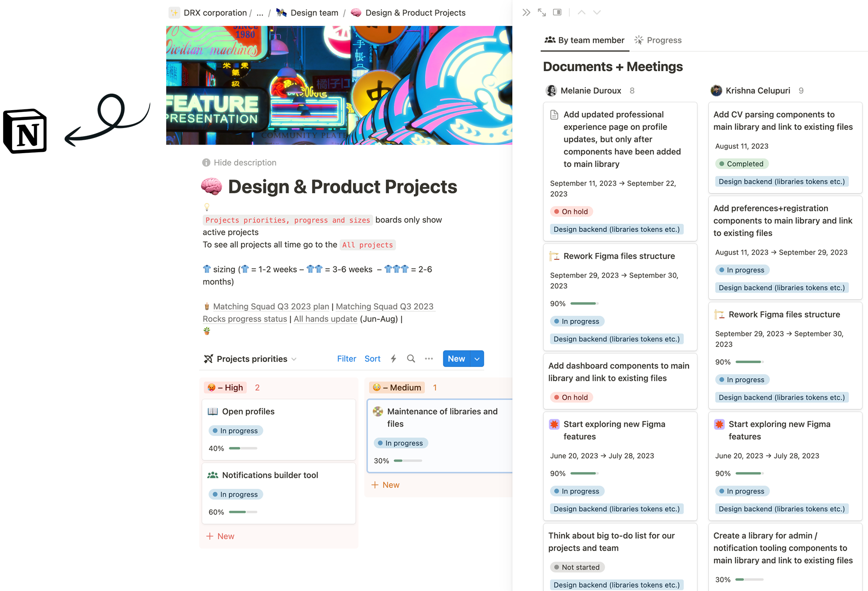Open Add preferences+registration components card
This screenshot has height=591, width=868.
785,248
